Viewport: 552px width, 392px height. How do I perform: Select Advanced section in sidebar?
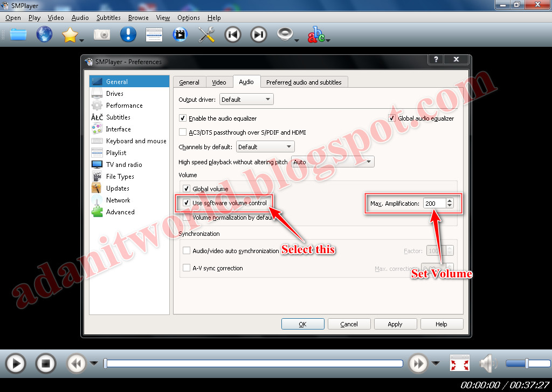click(x=129, y=212)
